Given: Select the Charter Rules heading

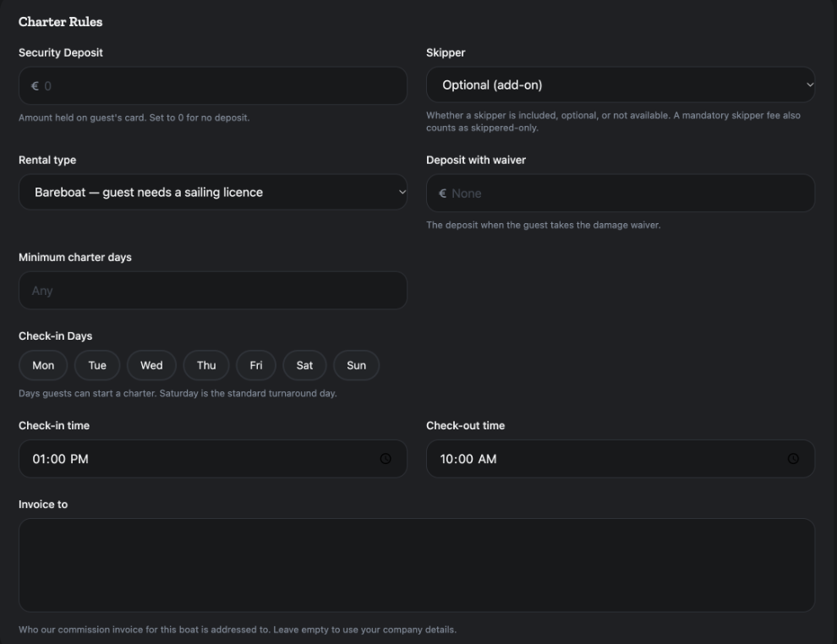Looking at the screenshot, I should [x=60, y=22].
